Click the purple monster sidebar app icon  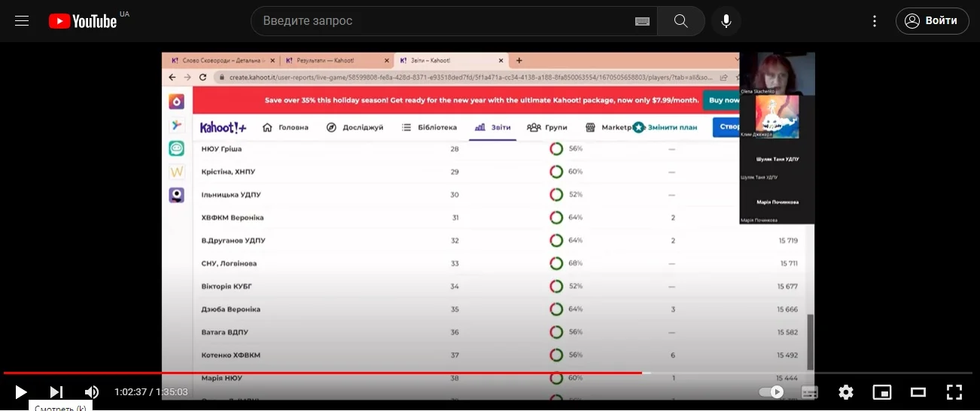pyautogui.click(x=176, y=195)
